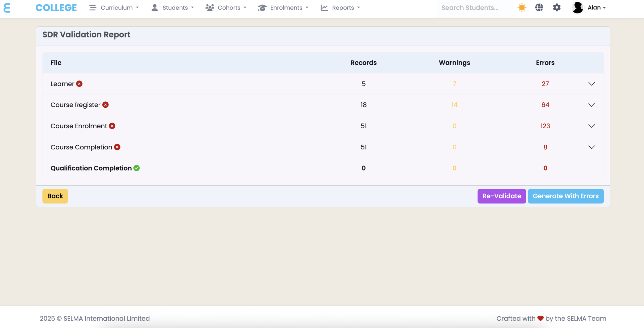Click the SELMA logo icon
Image resolution: width=644 pixels, height=328 pixels.
7,8
